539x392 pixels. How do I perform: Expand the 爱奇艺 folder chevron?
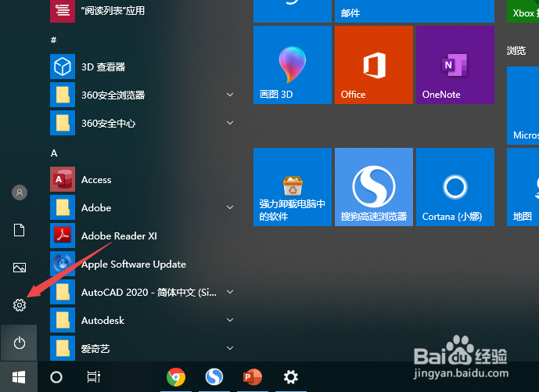click(x=230, y=348)
